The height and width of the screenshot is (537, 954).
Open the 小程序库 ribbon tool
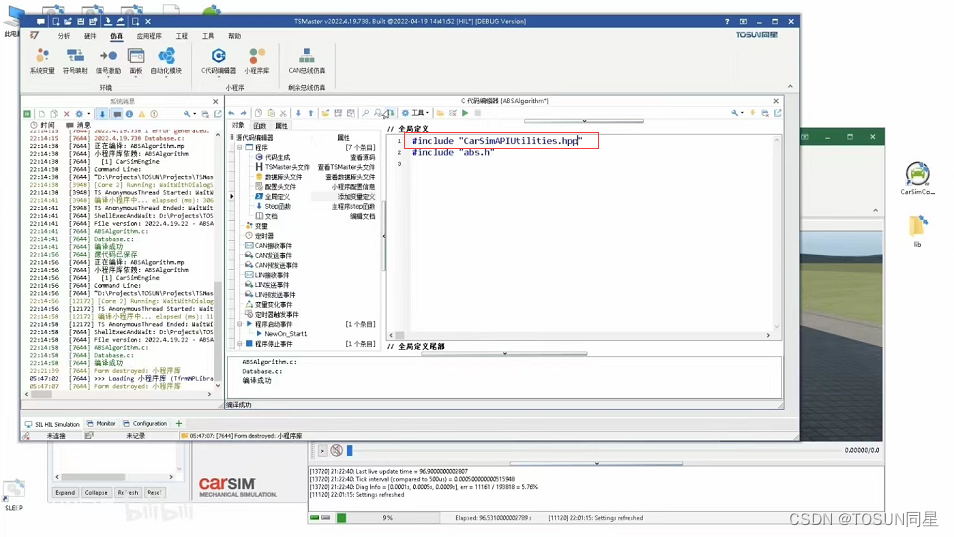(257, 61)
